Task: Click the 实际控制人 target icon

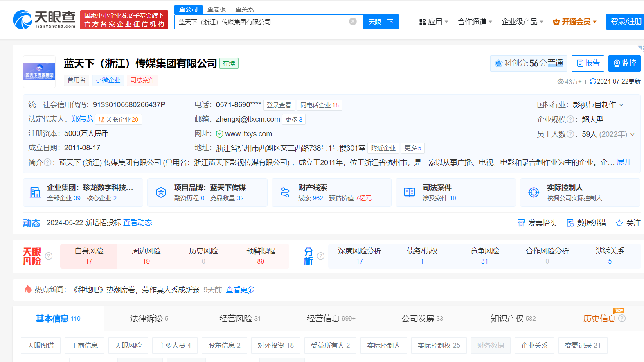Action: pos(534,192)
